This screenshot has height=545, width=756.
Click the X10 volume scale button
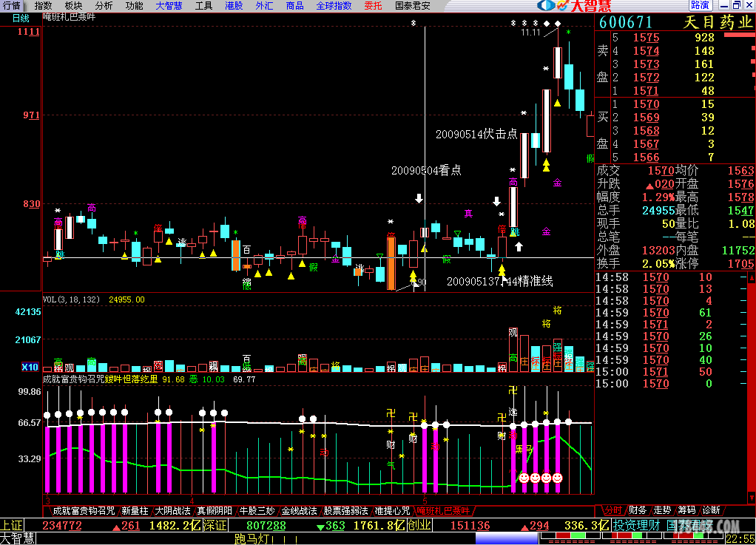pos(30,368)
